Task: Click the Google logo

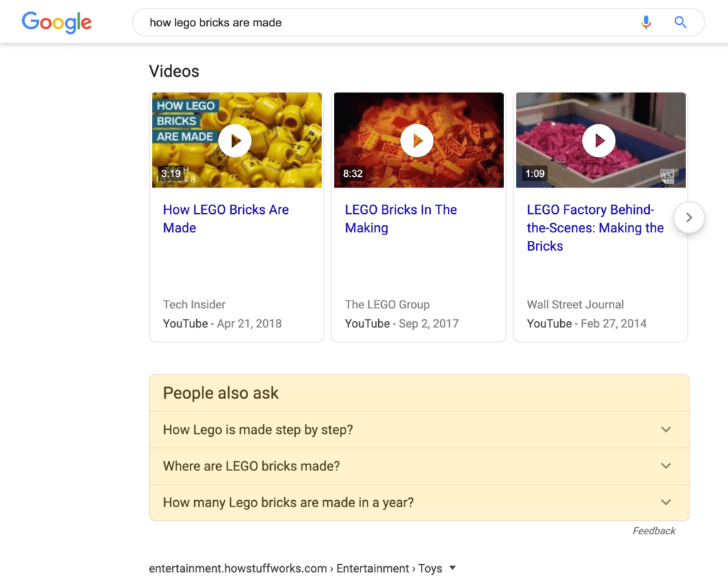Action: click(57, 22)
